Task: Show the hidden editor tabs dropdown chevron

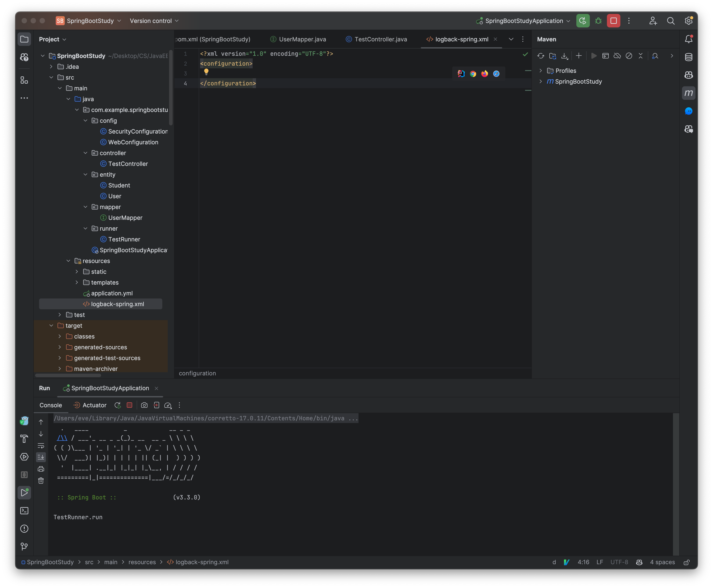Action: tap(511, 39)
